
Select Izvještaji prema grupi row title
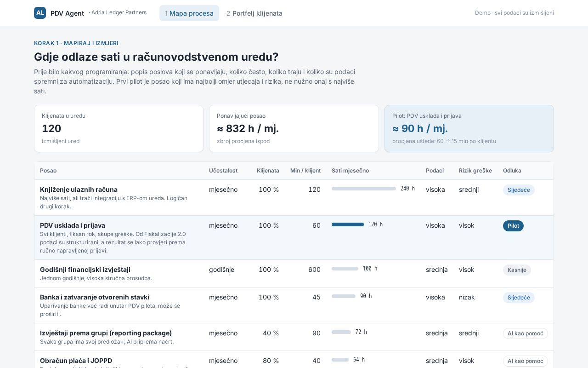tap(106, 333)
